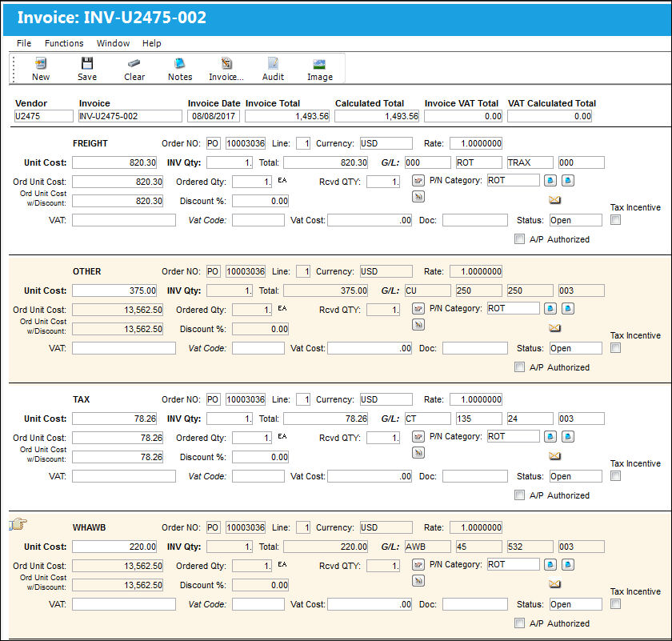This screenshot has height=641, width=672.
Task: Click the envelope icon in WHAWB section
Action: click(x=554, y=584)
